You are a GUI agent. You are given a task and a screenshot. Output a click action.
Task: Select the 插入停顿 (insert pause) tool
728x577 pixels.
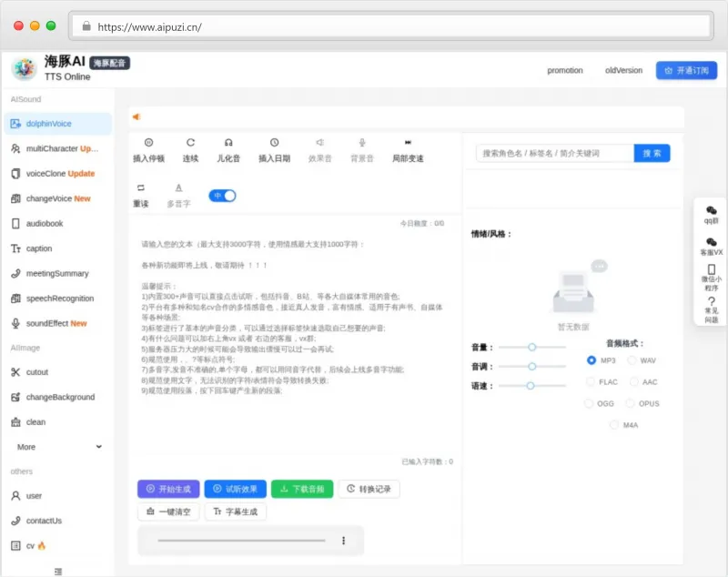click(147, 148)
